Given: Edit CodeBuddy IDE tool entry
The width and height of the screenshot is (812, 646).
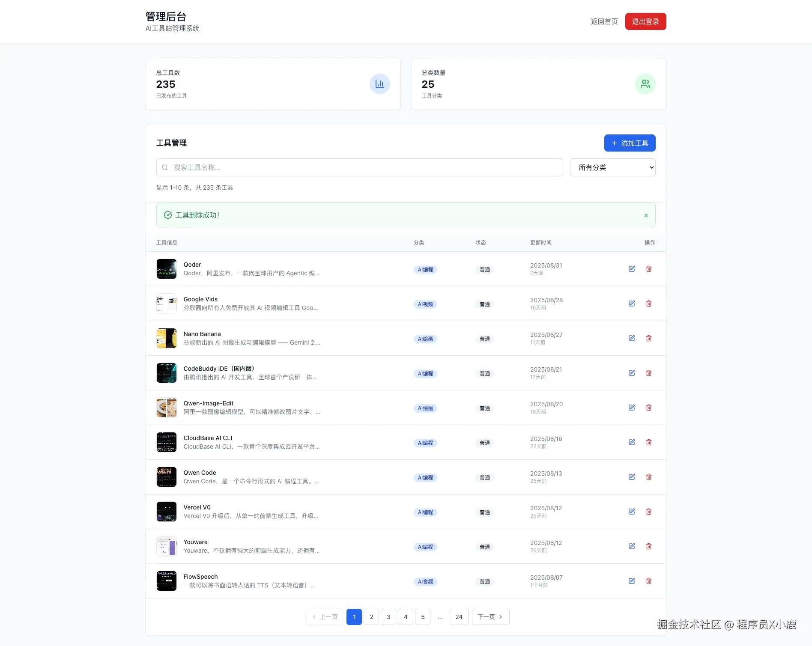Looking at the screenshot, I should tap(632, 373).
